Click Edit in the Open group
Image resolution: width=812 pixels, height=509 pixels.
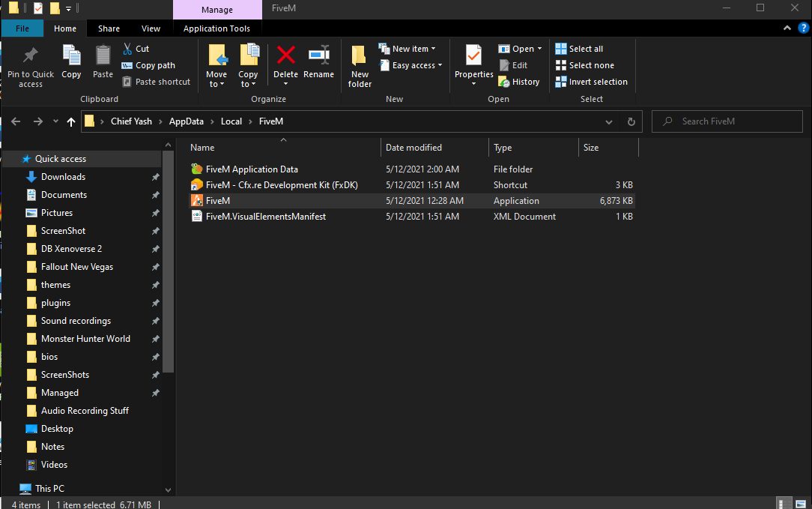[513, 65]
